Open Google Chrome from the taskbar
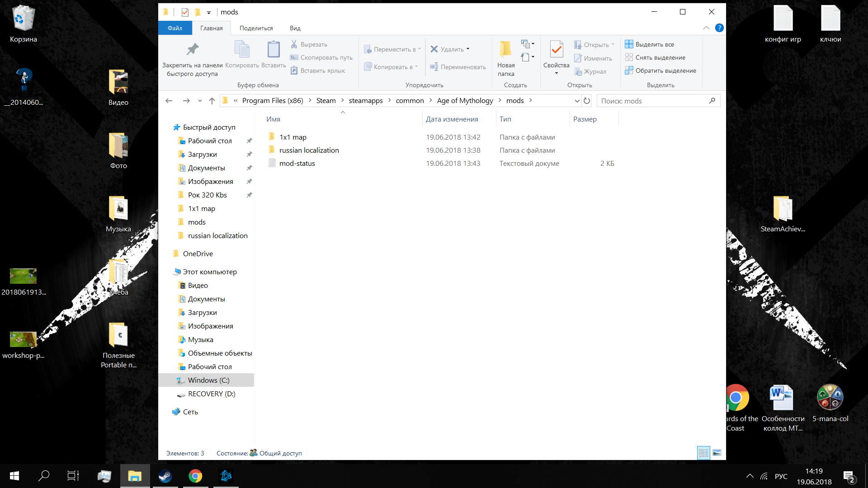Viewport: 868px width, 488px height. coord(195,476)
